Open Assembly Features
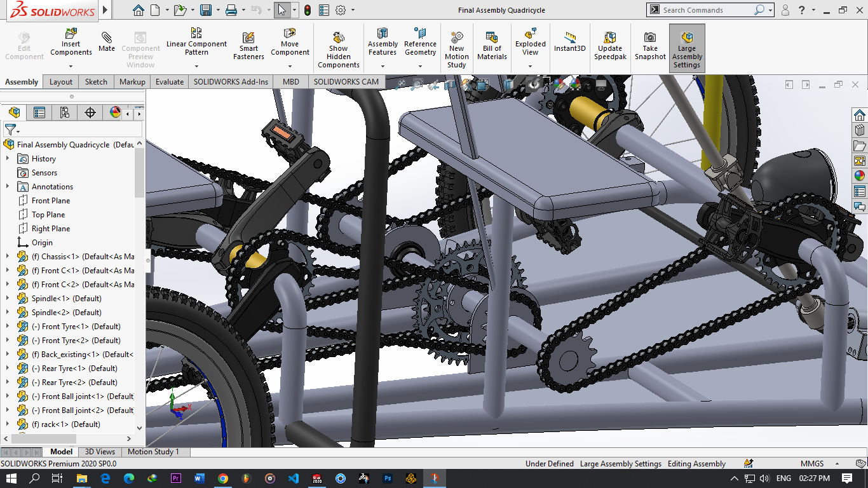Viewport: 868px width, 488px height. (383, 42)
